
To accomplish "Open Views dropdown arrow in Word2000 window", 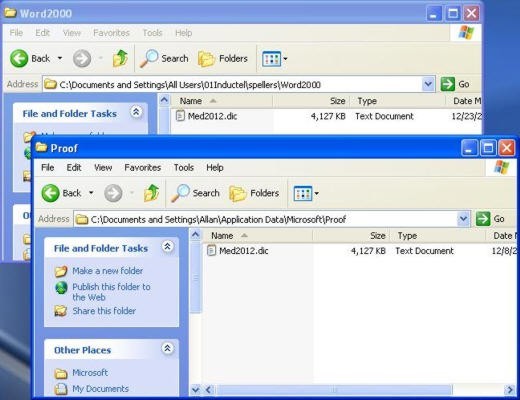I will [x=285, y=59].
